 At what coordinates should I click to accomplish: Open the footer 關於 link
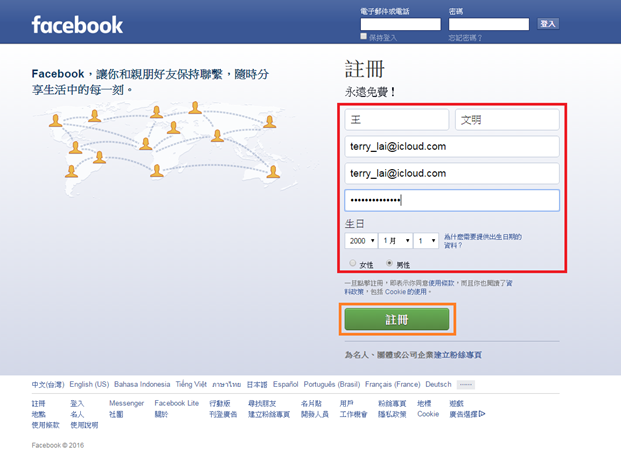tap(161, 414)
